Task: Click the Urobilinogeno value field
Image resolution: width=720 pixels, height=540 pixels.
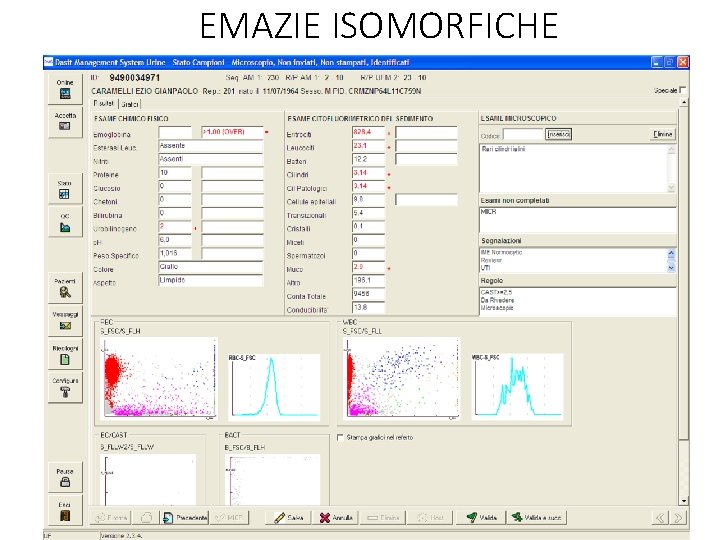Action: point(175,227)
